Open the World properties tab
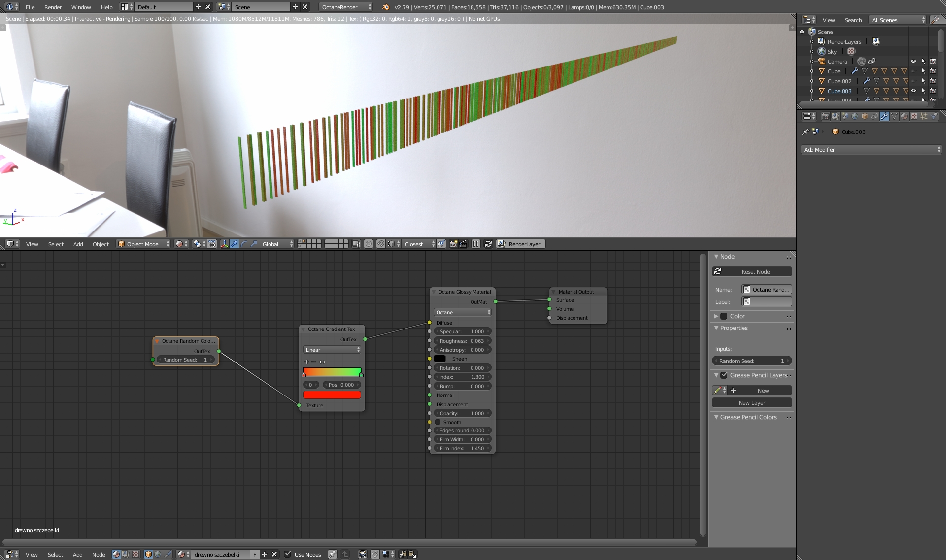Screen dimensions: 946x560 click(855, 116)
